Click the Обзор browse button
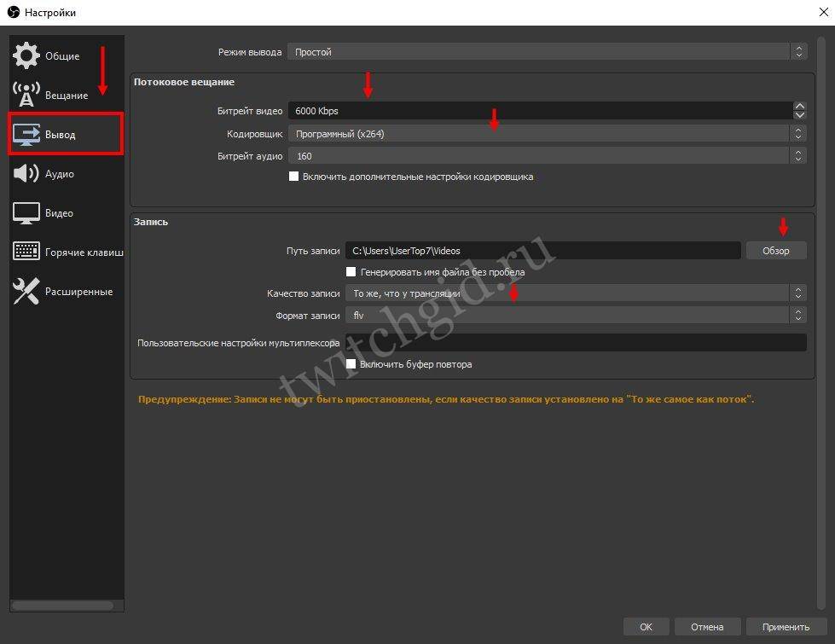This screenshot has width=835, height=644. [x=775, y=251]
